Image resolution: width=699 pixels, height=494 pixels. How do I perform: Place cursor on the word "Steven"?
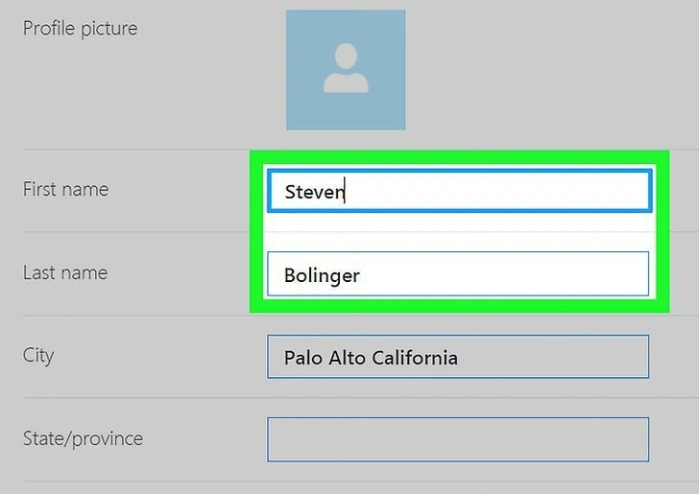[314, 192]
